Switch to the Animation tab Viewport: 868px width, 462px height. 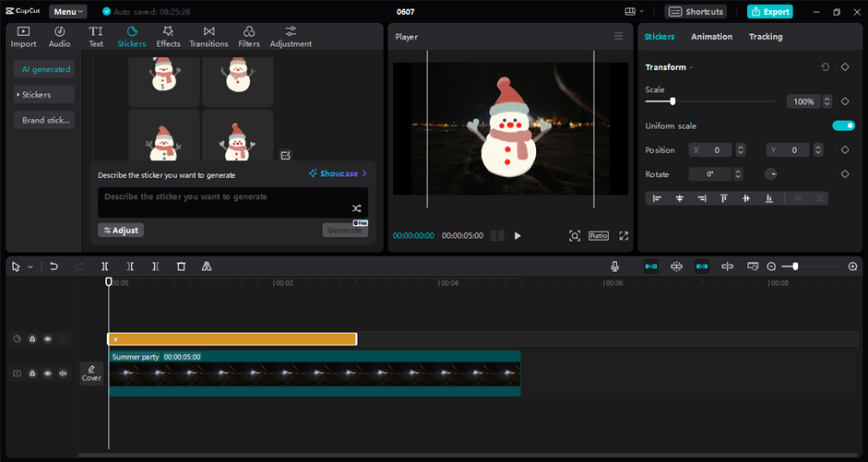pos(711,37)
